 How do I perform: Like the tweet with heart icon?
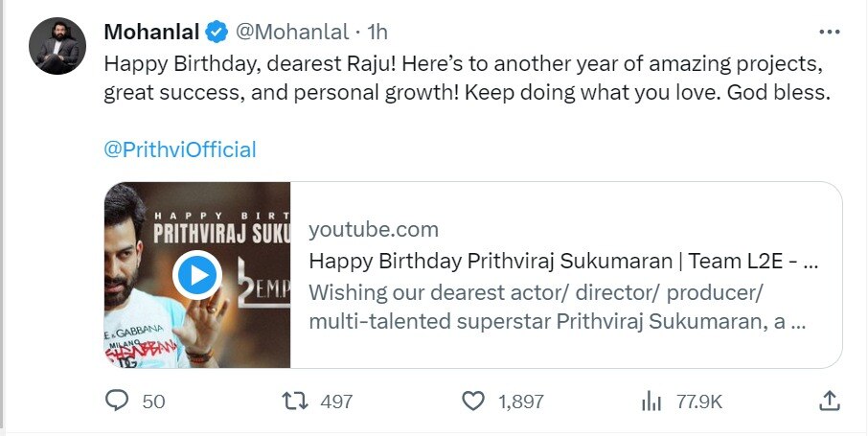(x=473, y=401)
